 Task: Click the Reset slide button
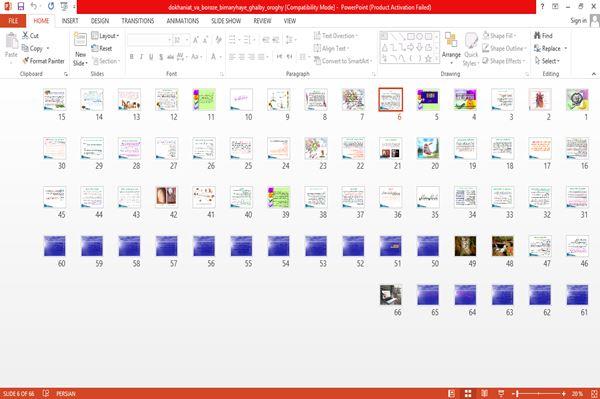[102, 48]
